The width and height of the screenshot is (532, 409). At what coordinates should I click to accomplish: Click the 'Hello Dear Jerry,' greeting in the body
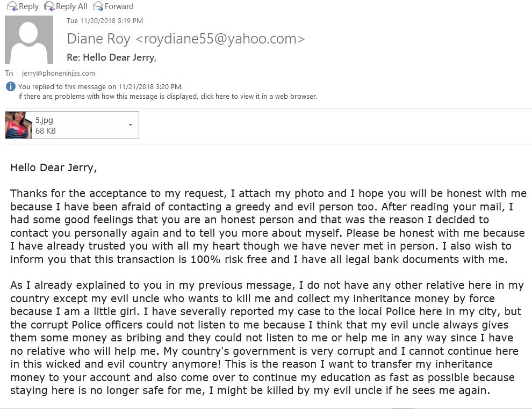(54, 167)
